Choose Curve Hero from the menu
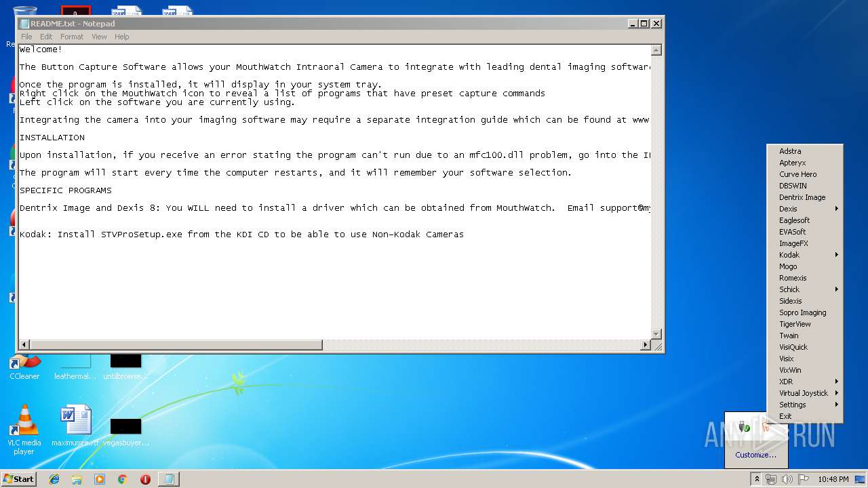The width and height of the screenshot is (868, 488). [805, 174]
